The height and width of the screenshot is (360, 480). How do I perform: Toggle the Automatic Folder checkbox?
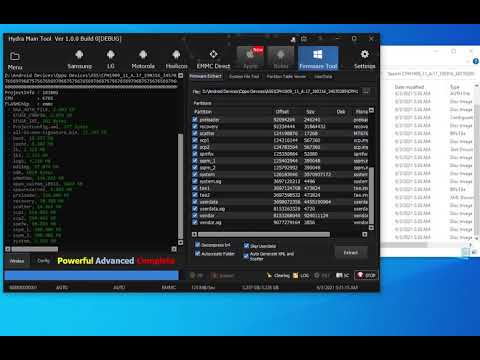(x=198, y=253)
